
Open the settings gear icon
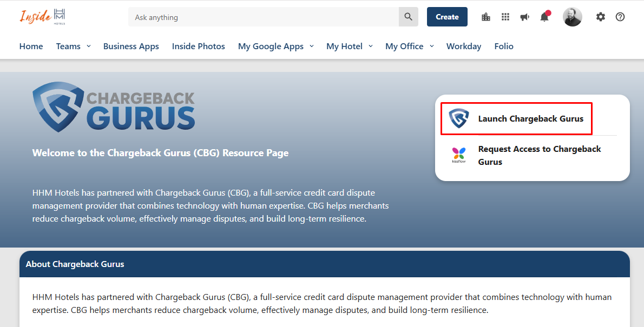[x=601, y=17]
